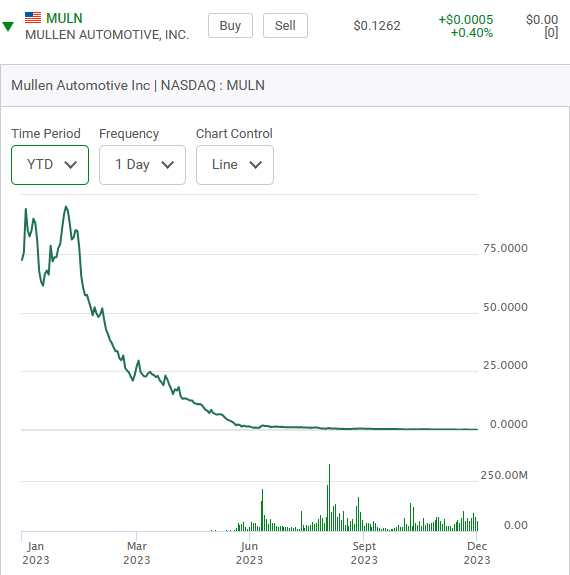Screen dimensions: 570x575
Task: Collapse the MULN row with green triangle
Action: click(x=8, y=26)
